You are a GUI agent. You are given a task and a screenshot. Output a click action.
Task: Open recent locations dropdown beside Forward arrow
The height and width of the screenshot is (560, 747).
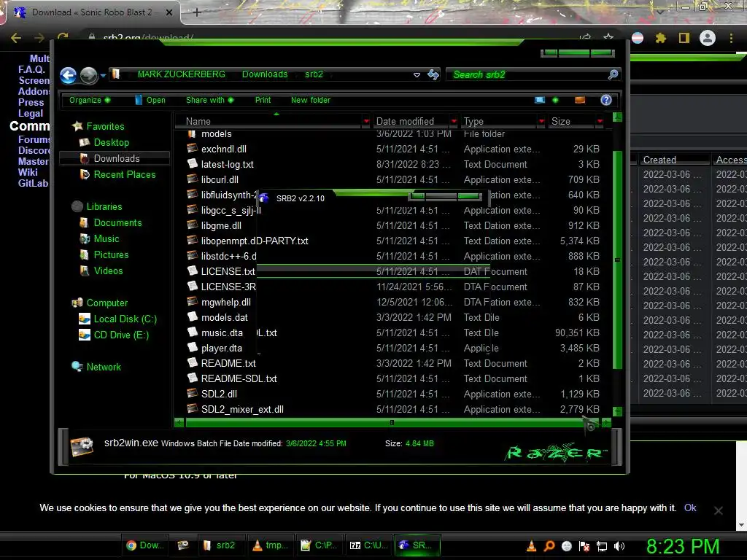coord(103,75)
